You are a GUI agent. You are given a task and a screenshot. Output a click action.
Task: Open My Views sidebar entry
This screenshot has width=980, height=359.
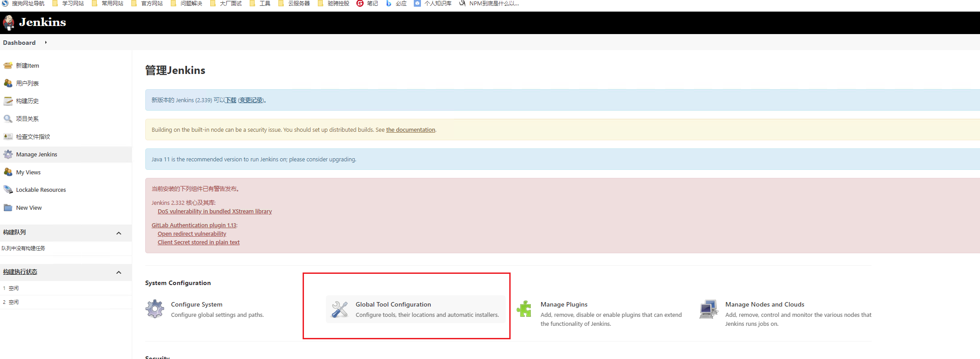click(x=28, y=172)
